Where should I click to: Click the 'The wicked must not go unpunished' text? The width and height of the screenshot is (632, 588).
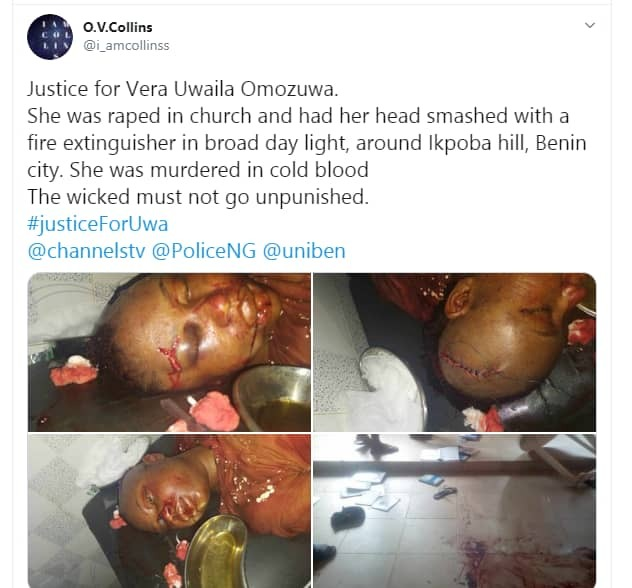tap(198, 197)
